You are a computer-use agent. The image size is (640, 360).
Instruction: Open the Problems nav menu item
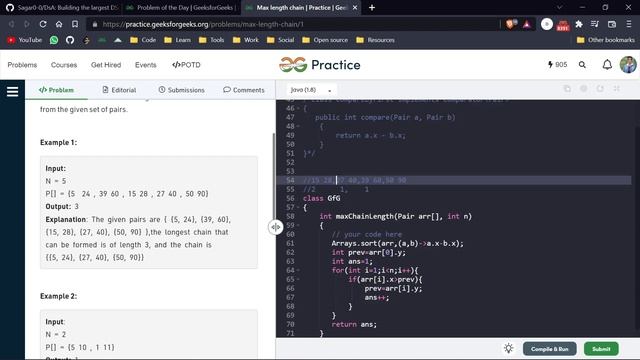(x=22, y=65)
